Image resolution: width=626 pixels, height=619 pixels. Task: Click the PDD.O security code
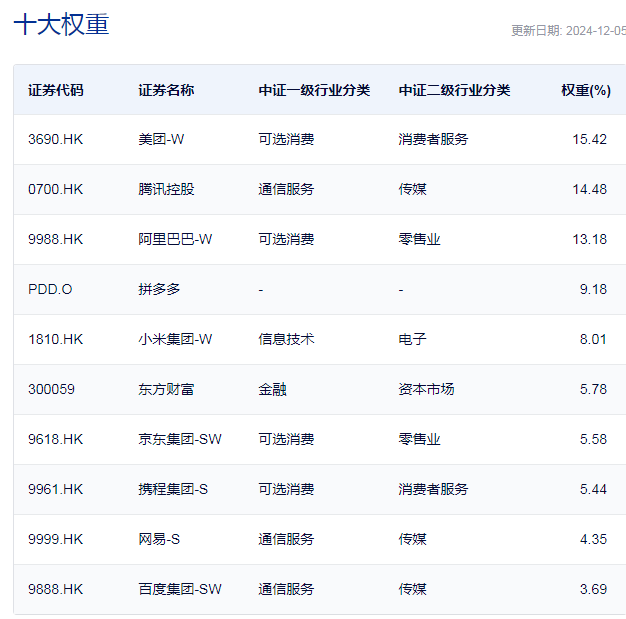tap(50, 289)
